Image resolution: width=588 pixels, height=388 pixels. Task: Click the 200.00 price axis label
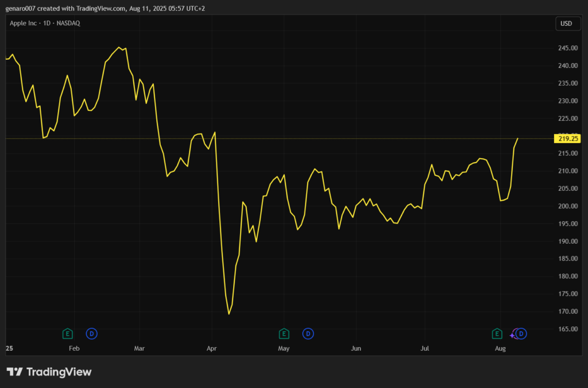(567, 206)
